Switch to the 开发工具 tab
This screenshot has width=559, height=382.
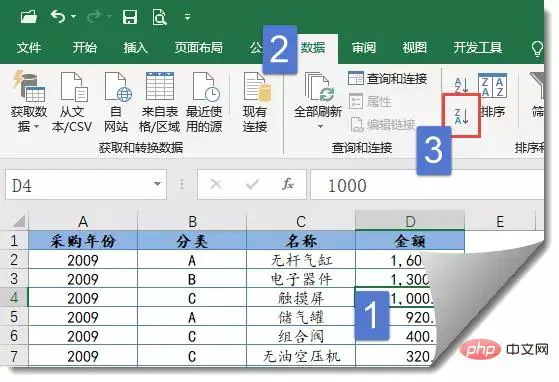(478, 47)
